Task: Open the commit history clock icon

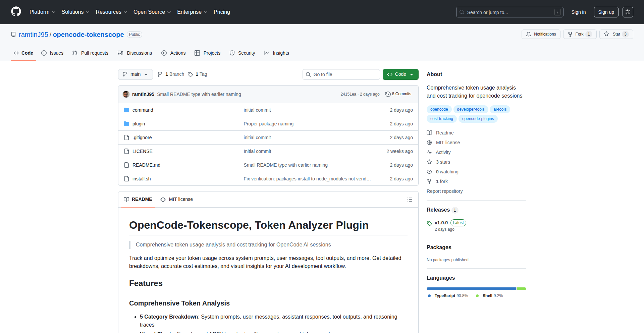Action: (x=388, y=94)
